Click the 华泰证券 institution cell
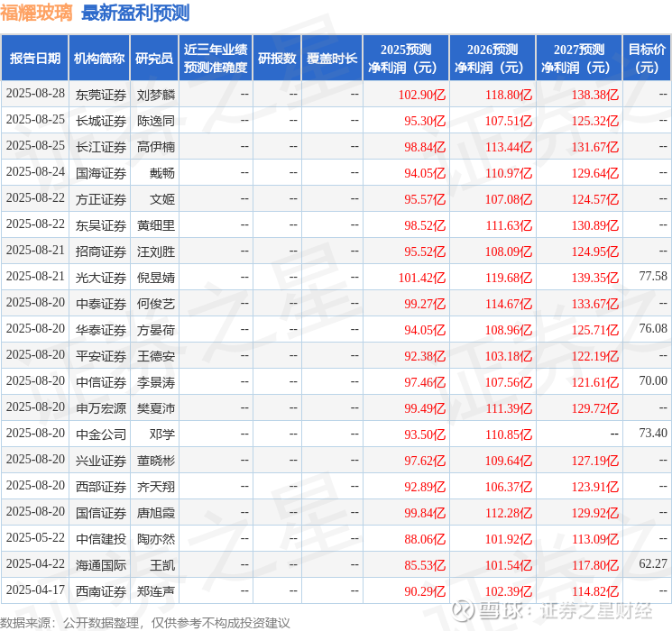The image size is (672, 631). pos(101,330)
